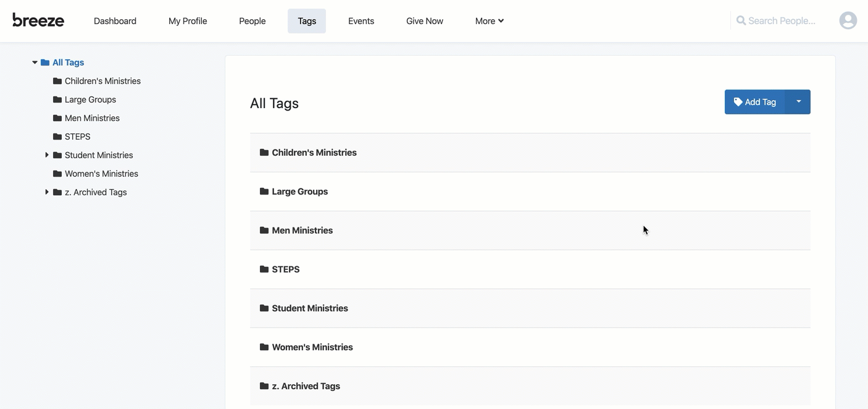868x409 pixels.
Task: Go to the Dashboard tab
Action: pos(115,21)
